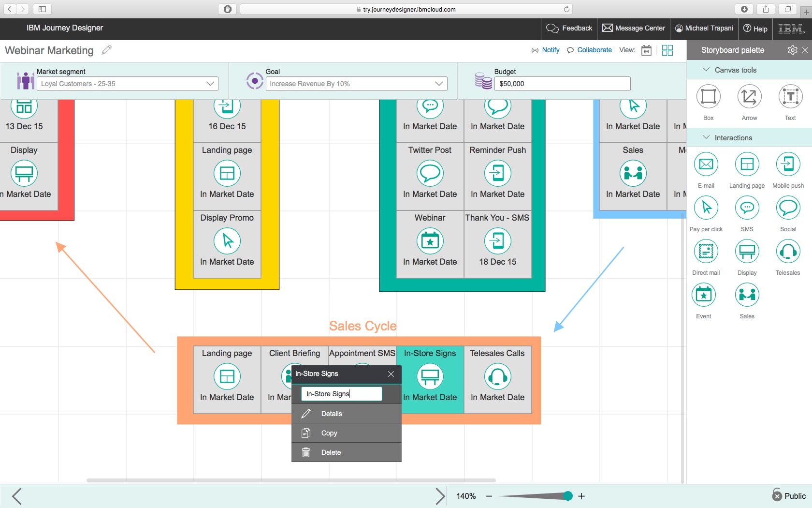This screenshot has height=508, width=812.
Task: Click the Display Promo cursor icon
Action: point(227,240)
